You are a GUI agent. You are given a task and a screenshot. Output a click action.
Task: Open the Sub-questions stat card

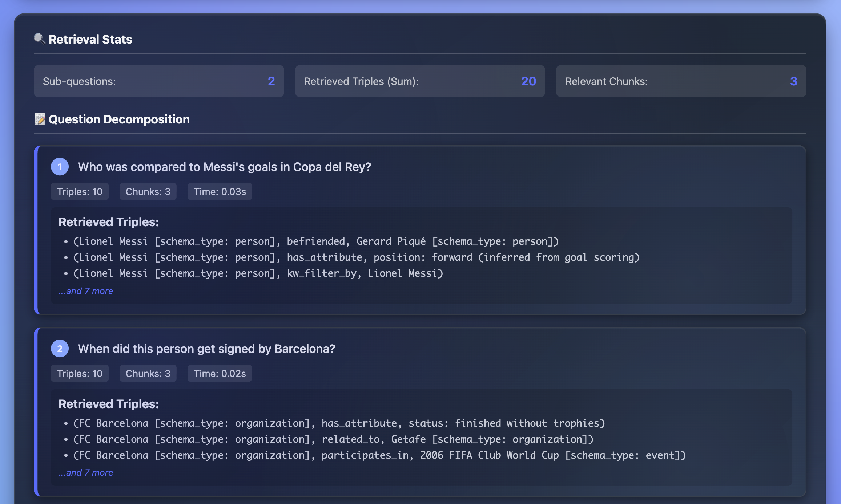click(x=159, y=81)
